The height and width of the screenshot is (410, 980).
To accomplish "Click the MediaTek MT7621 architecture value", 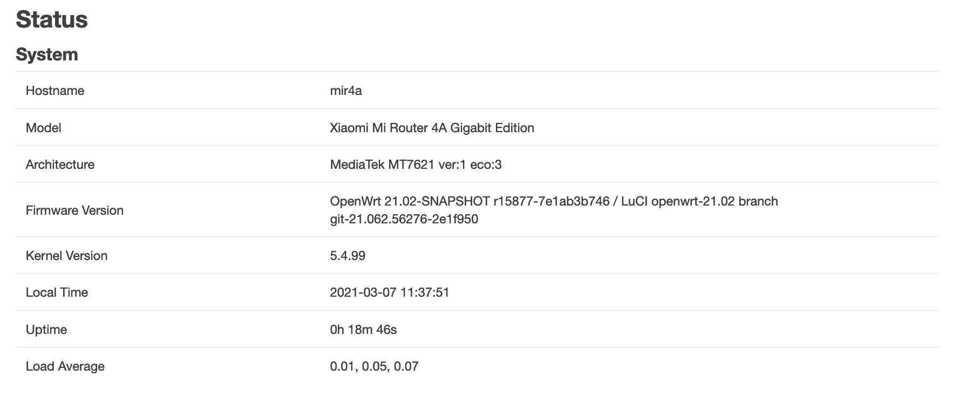I will pos(416,165).
